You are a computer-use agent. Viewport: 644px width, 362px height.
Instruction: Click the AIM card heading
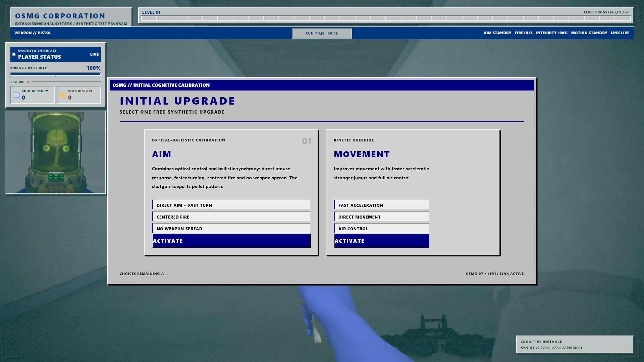click(x=162, y=154)
